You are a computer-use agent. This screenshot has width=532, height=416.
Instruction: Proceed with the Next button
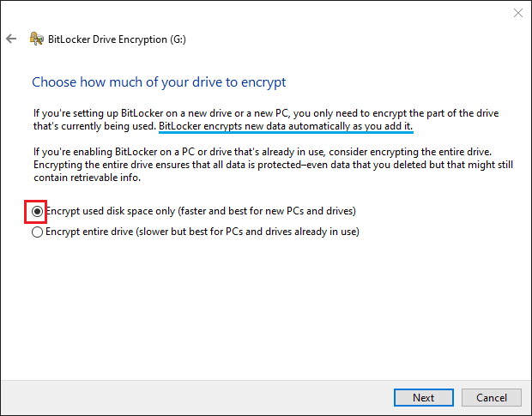[423, 397]
